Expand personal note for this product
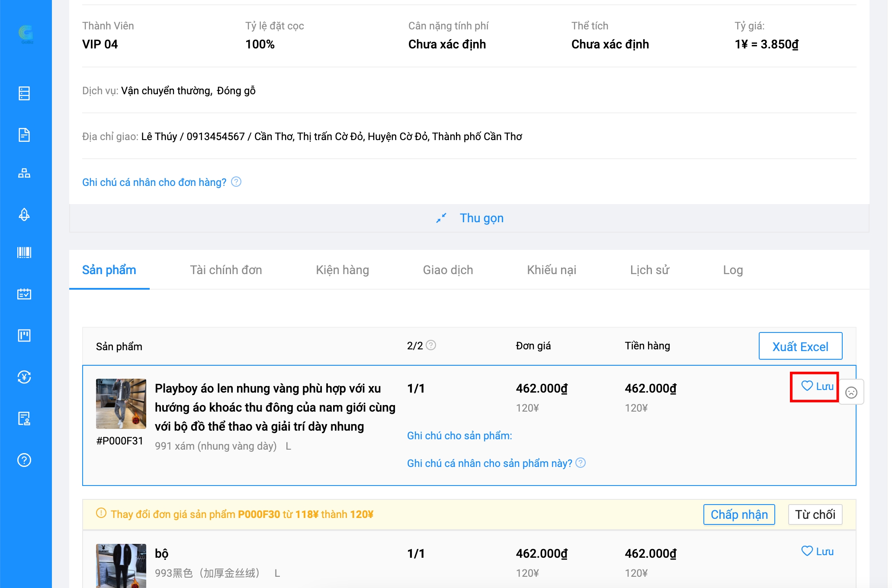Viewport: 892px width, 588px height. coord(490,463)
